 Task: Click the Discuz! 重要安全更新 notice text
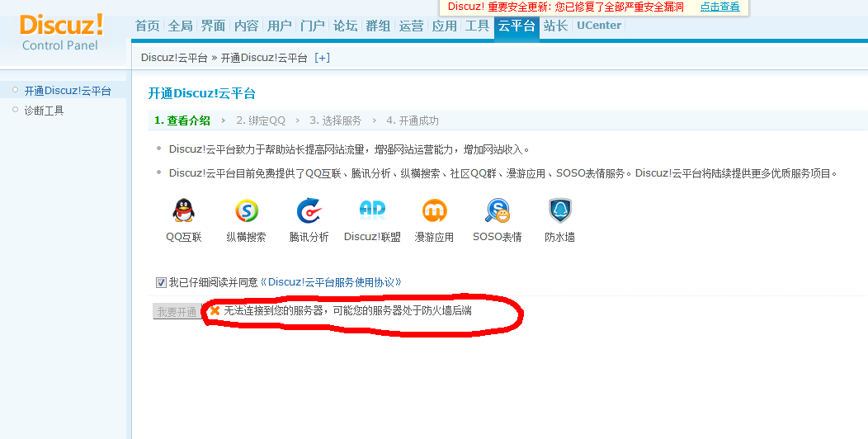click(x=566, y=7)
